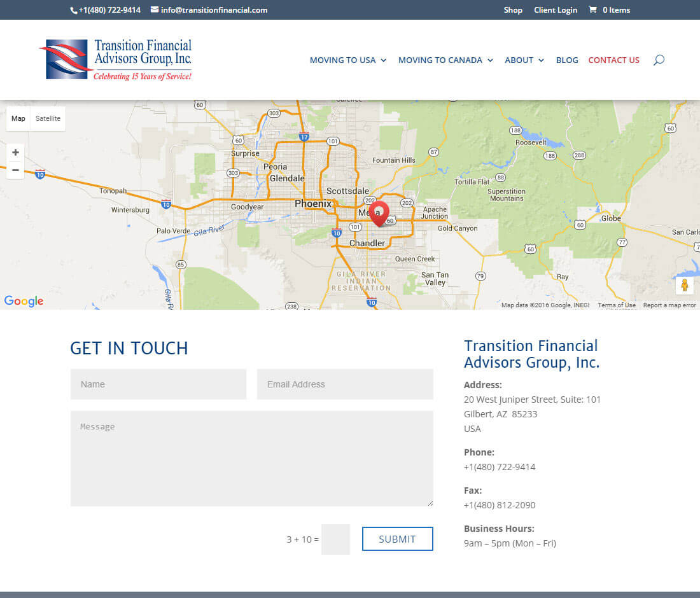Switch map to Map view
The width and height of the screenshot is (700, 598).
[x=18, y=118]
